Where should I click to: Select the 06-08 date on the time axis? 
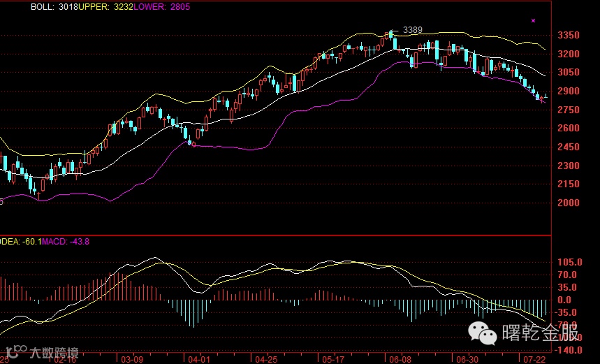pyautogui.click(x=400, y=359)
